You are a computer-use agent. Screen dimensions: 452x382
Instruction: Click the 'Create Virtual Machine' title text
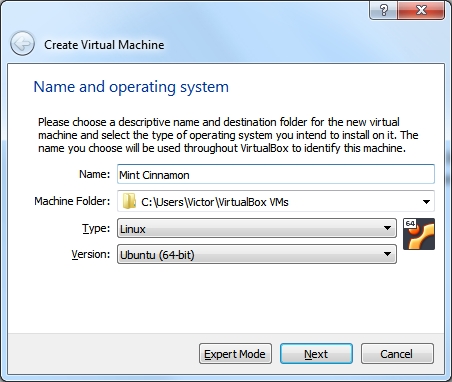click(x=104, y=45)
